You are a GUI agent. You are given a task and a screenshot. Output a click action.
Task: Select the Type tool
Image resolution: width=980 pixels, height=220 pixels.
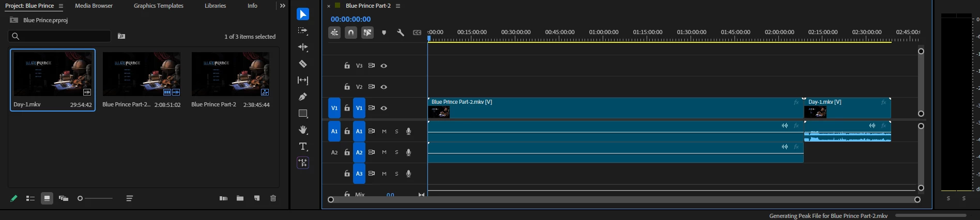click(x=303, y=146)
